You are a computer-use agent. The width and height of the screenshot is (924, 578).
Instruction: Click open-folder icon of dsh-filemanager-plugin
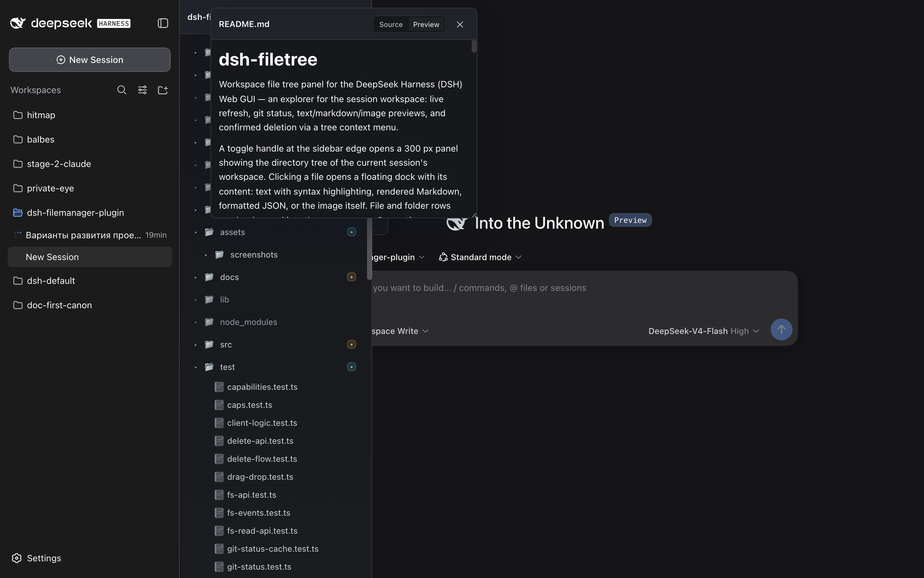point(18,213)
